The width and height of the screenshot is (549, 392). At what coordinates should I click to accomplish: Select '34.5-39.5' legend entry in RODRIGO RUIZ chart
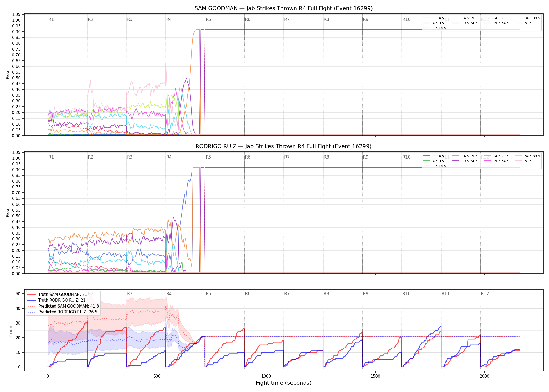coord(528,156)
